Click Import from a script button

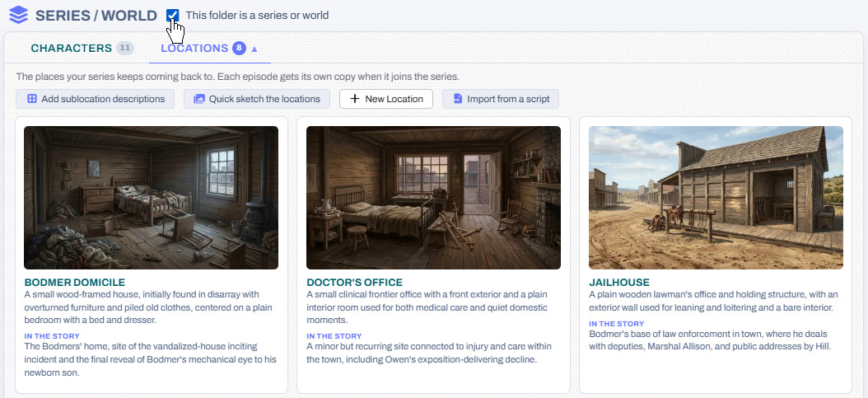coord(501,99)
